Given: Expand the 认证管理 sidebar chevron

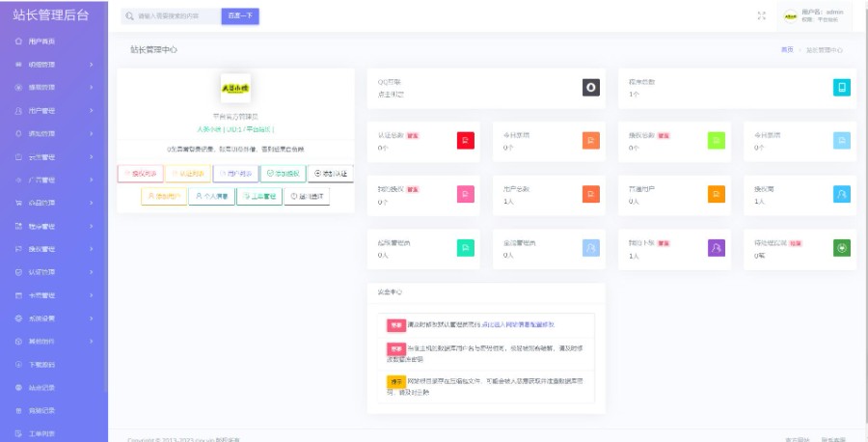Looking at the screenshot, I should 92,272.
